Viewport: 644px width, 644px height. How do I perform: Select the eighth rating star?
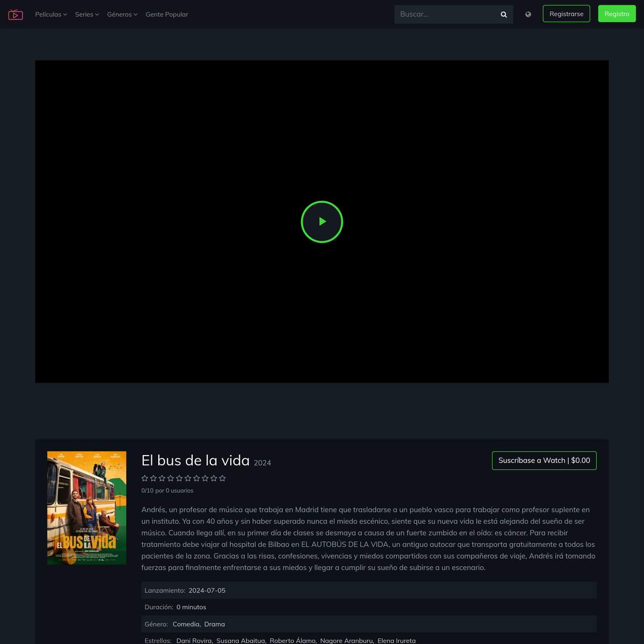(205, 478)
